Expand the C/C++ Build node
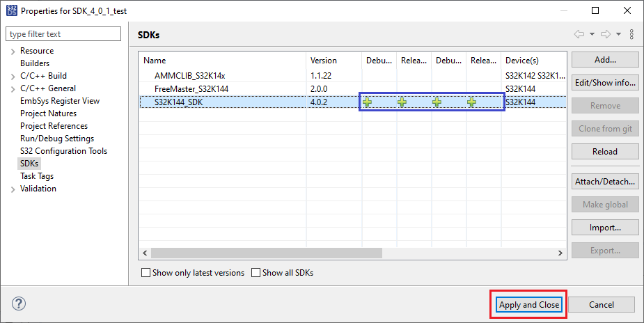 13,77
